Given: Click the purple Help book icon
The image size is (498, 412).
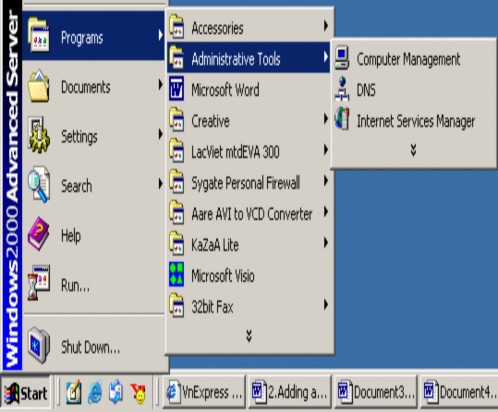Looking at the screenshot, I should 38,234.
